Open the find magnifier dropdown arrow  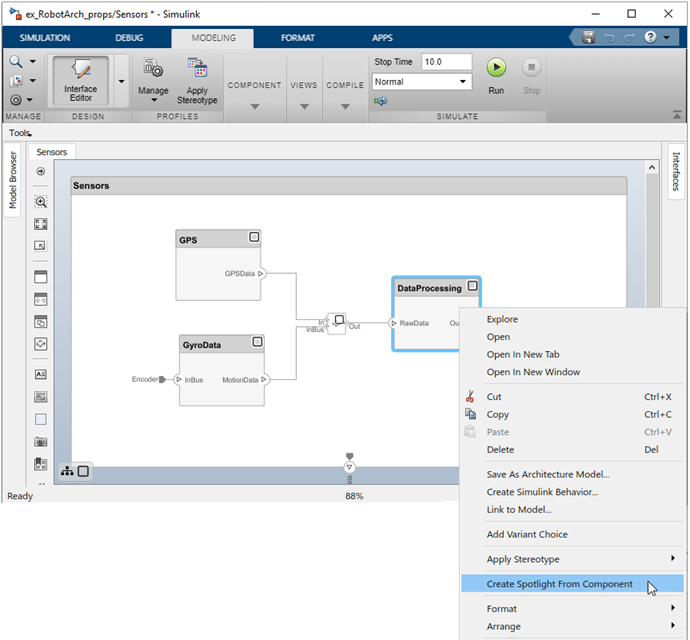(x=33, y=62)
